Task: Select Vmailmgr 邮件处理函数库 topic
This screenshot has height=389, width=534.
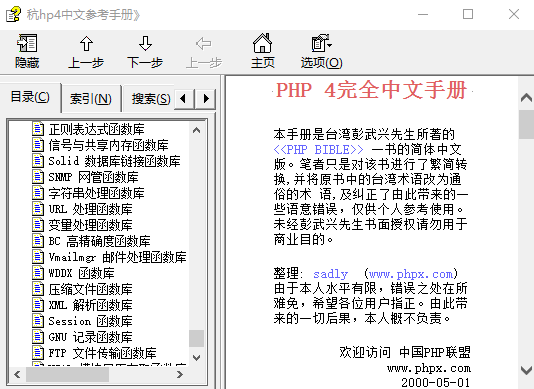Action: (117, 258)
